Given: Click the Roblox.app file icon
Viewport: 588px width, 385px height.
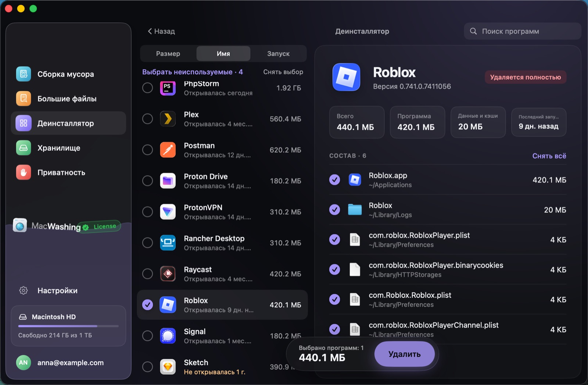Looking at the screenshot, I should coord(355,180).
